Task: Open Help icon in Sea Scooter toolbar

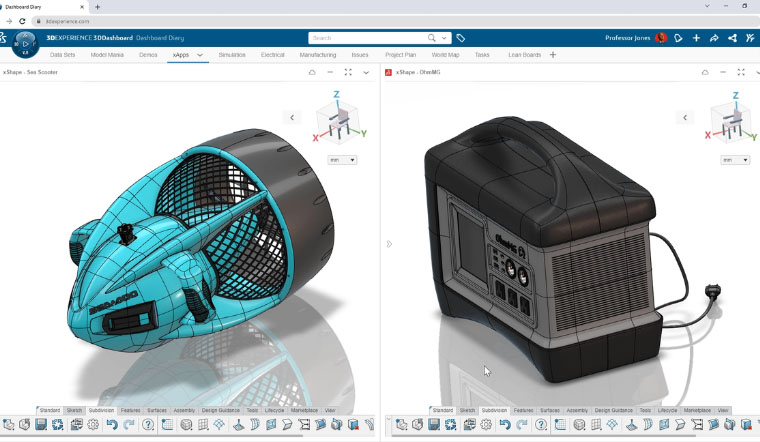Action: (148, 425)
